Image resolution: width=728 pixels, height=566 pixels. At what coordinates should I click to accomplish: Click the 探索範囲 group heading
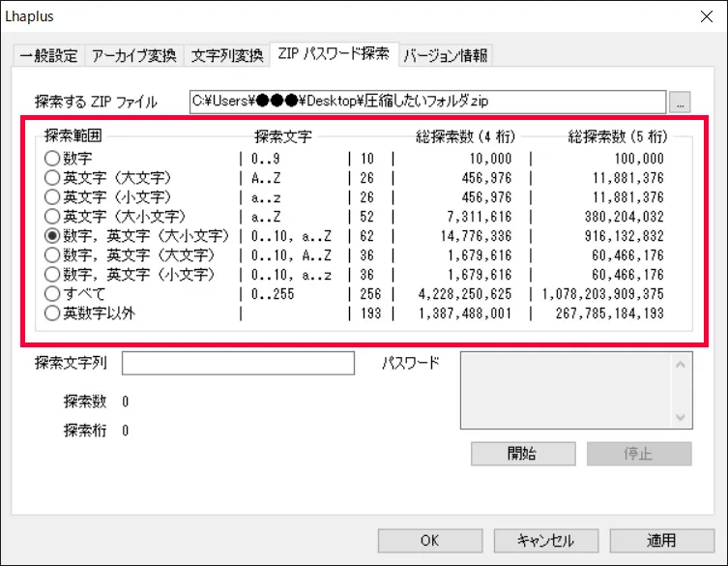point(73,135)
